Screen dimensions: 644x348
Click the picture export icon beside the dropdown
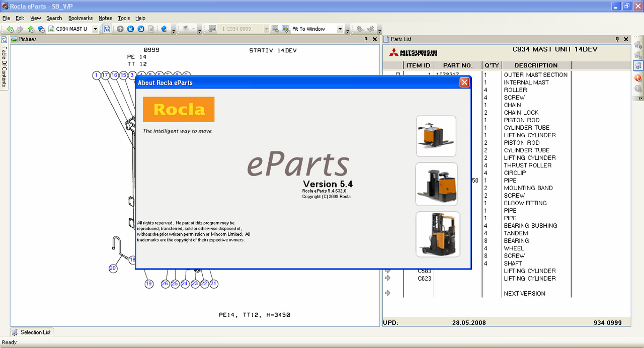click(x=275, y=29)
